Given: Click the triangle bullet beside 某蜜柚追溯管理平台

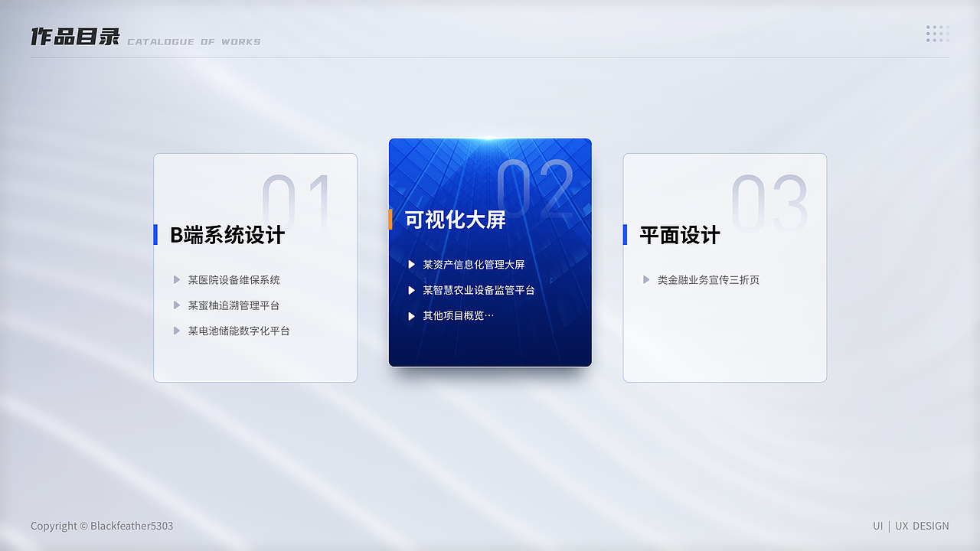Looking at the screenshot, I should 177,305.
